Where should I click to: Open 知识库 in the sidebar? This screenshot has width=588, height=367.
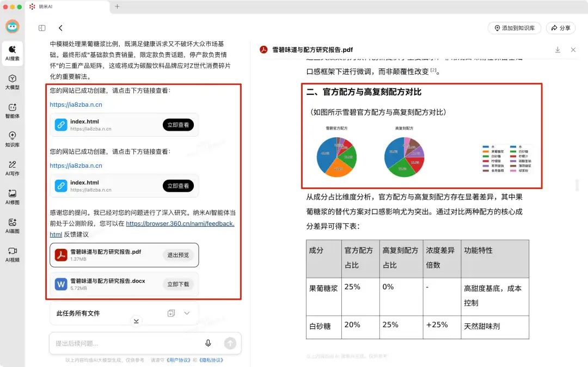[13, 139]
